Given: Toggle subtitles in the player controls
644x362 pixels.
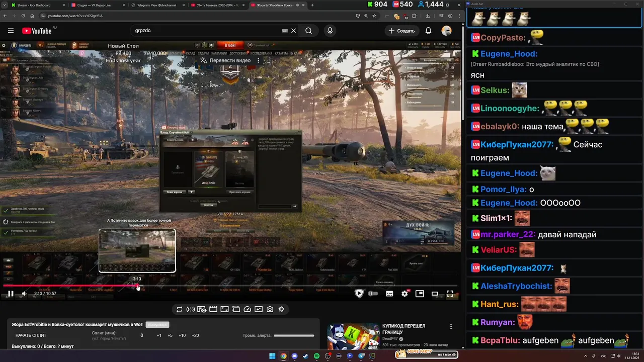Looking at the screenshot, I should (x=389, y=294).
